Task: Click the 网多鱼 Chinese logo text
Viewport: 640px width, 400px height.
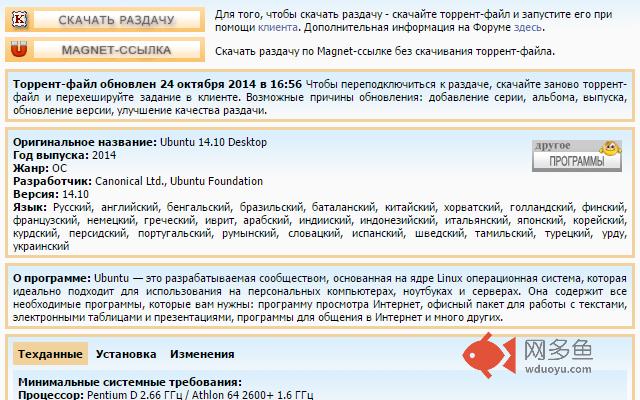Action: coord(558,350)
